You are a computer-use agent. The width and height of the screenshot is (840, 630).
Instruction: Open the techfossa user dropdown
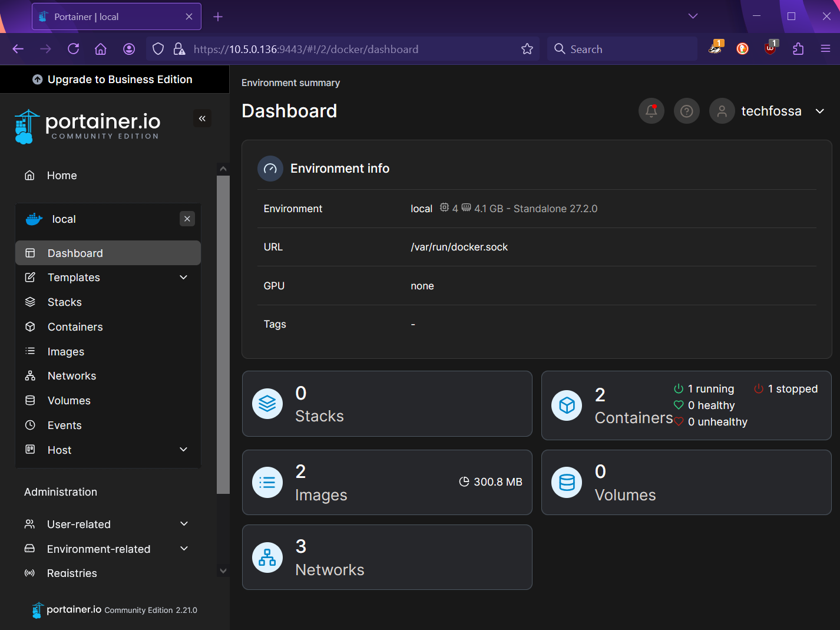819,111
